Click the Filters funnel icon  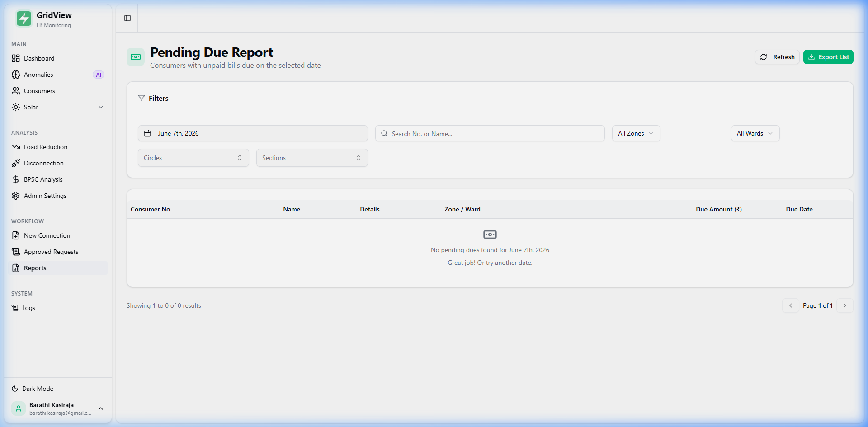pos(142,98)
